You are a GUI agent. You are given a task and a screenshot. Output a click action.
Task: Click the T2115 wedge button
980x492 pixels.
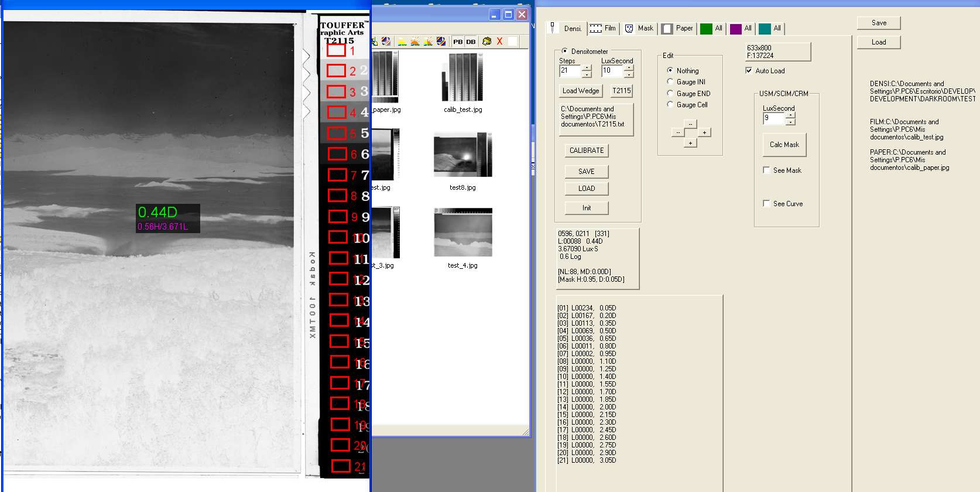click(621, 91)
